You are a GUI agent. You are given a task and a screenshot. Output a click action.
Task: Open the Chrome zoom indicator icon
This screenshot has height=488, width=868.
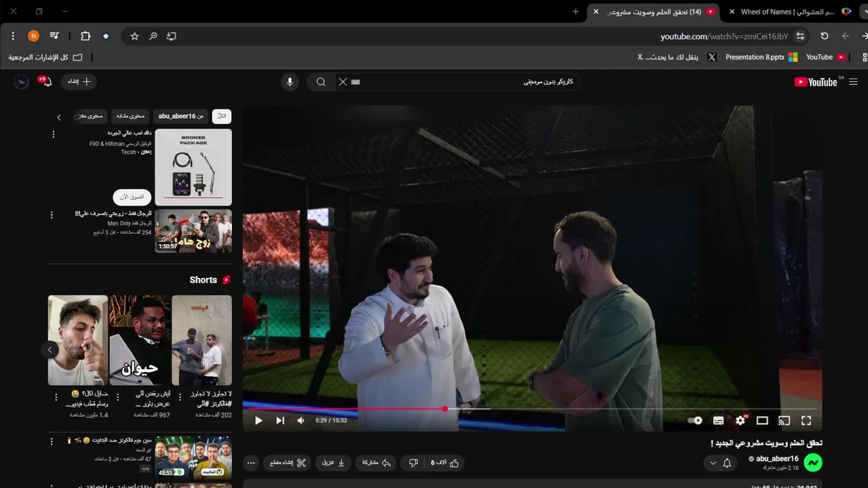[153, 36]
